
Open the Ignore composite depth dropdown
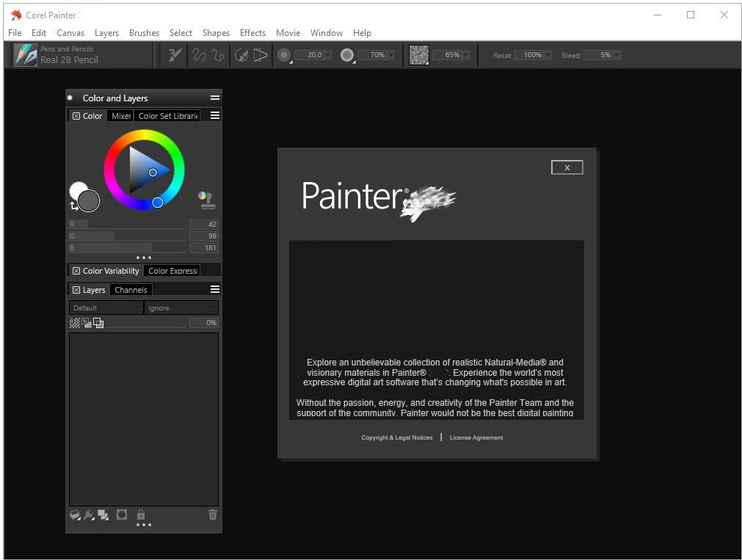coord(181,308)
